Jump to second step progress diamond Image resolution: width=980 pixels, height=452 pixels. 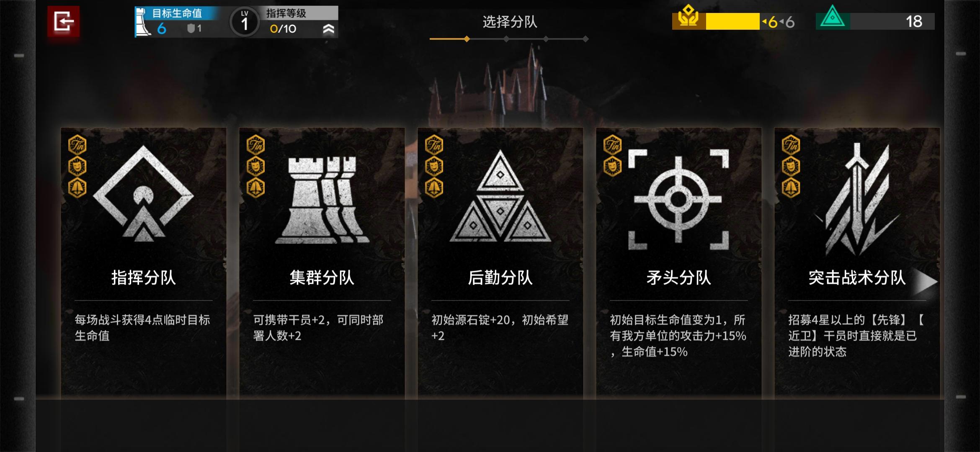(x=506, y=39)
